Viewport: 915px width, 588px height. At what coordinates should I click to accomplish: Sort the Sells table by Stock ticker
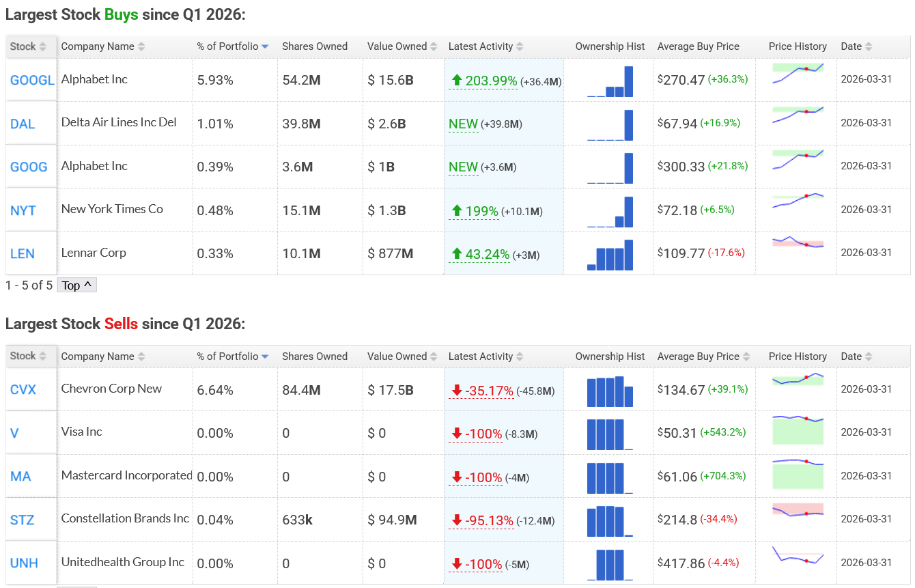tap(28, 356)
